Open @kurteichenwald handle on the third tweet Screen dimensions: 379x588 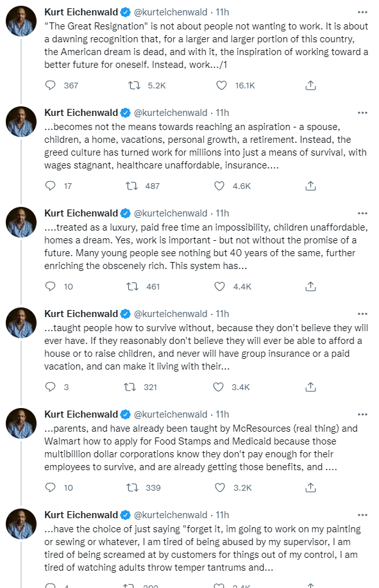point(171,213)
